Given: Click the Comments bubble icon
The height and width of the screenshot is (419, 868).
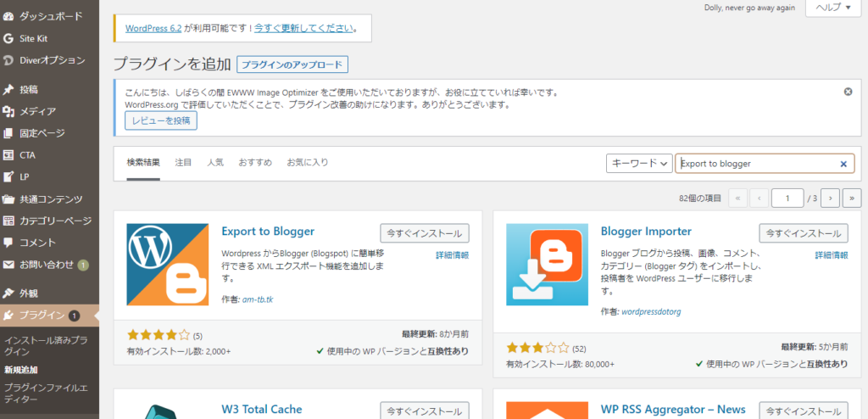Looking at the screenshot, I should 8,243.
